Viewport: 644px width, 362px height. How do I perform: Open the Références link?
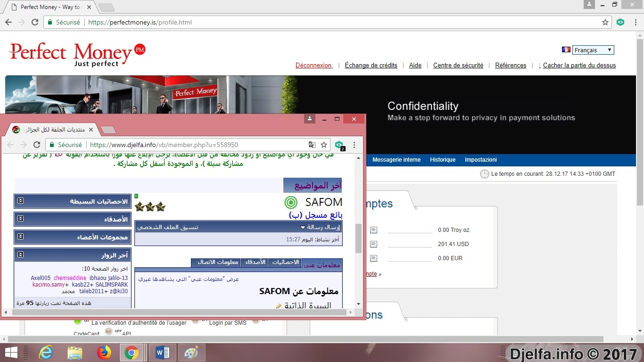point(511,66)
